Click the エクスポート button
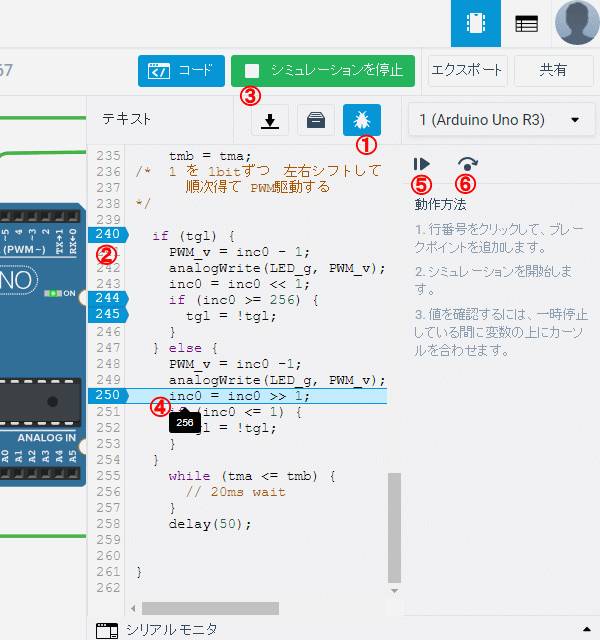The image size is (600, 640). pos(467,71)
